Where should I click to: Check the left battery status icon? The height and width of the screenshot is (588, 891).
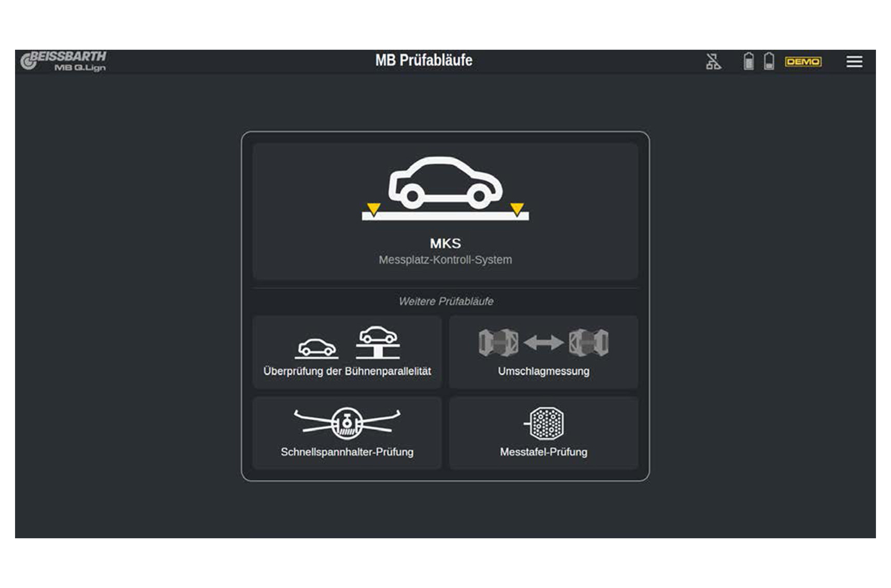tap(748, 61)
